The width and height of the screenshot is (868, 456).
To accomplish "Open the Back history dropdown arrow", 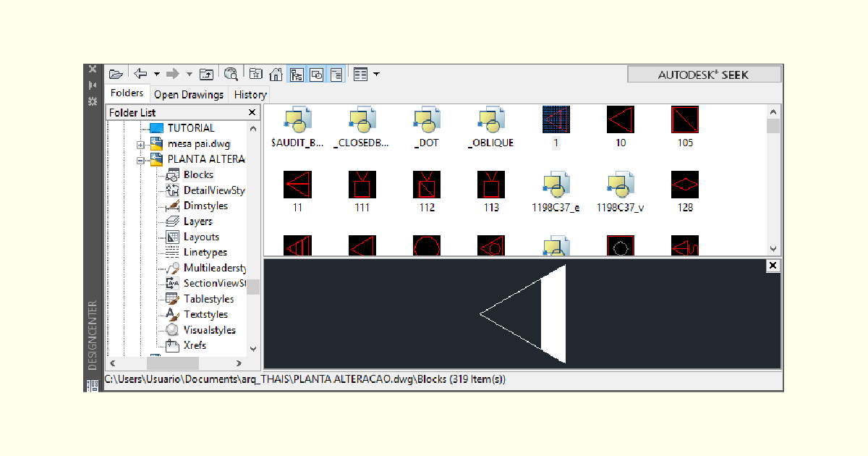I will (156, 74).
